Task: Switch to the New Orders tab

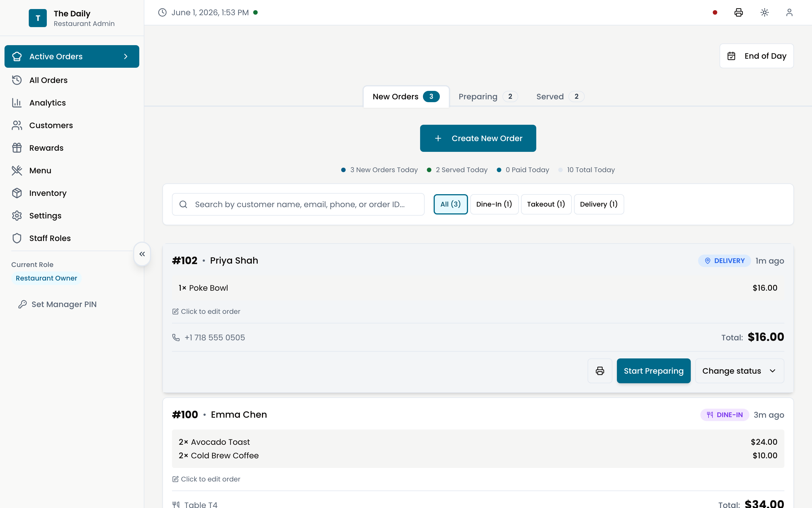Action: [x=406, y=97]
